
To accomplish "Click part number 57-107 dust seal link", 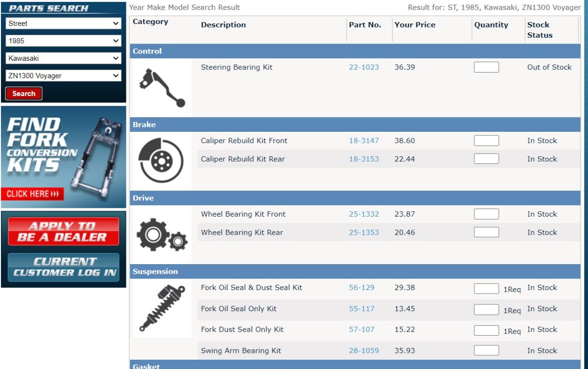I will tap(362, 330).
